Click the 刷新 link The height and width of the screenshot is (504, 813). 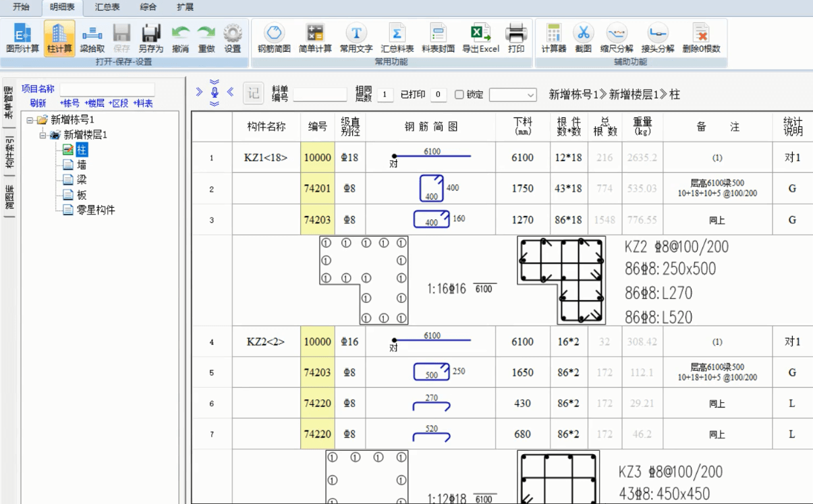38,103
